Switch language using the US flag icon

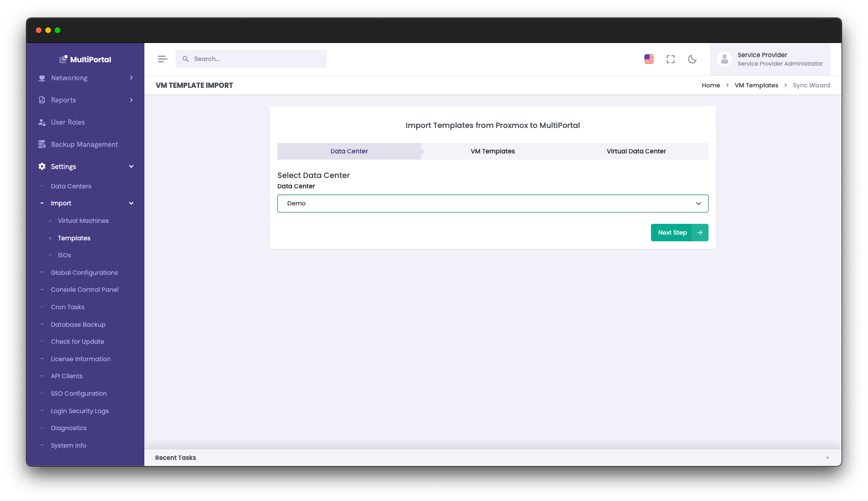649,59
